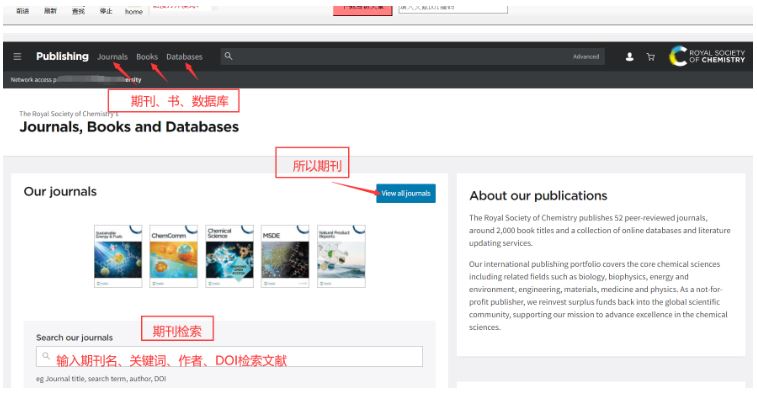This screenshot has width=757, height=398.
Task: Focus the Search our journals input box
Action: click(x=229, y=356)
